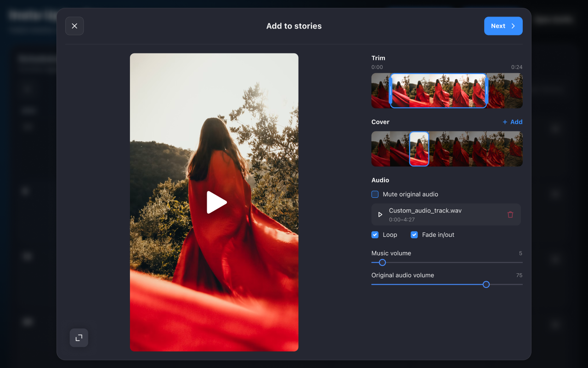Click the Music volume slider handle
Viewport: 588px width, 368px height.
click(382, 263)
